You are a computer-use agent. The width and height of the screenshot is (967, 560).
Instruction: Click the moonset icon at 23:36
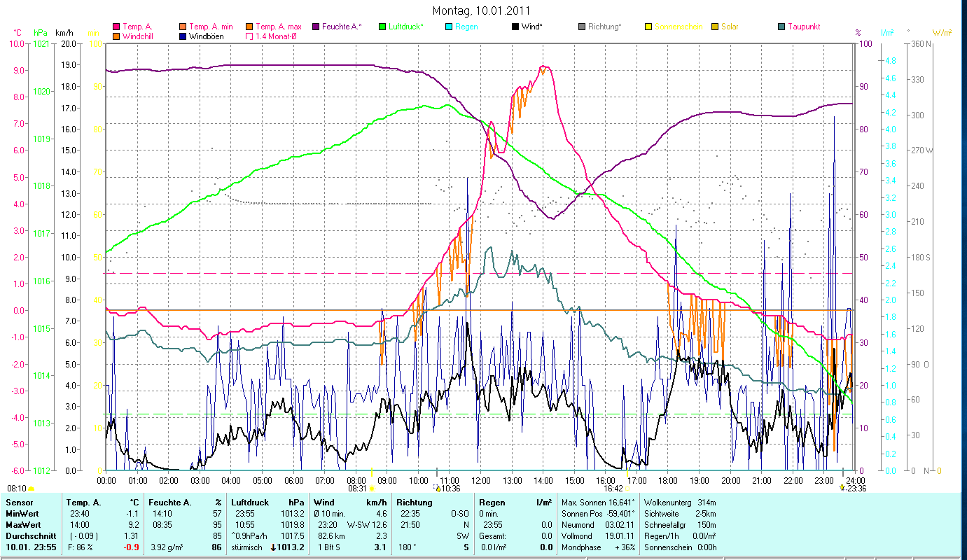842,489
